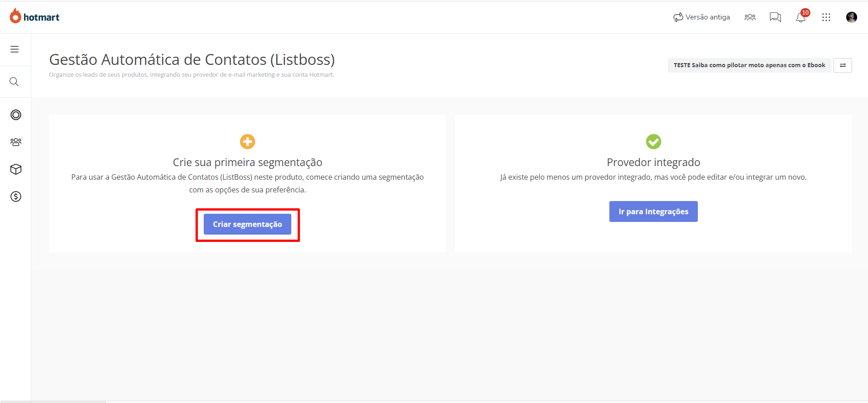Click Ir para Integrações button
This screenshot has width=868, height=403.
coord(653,211)
